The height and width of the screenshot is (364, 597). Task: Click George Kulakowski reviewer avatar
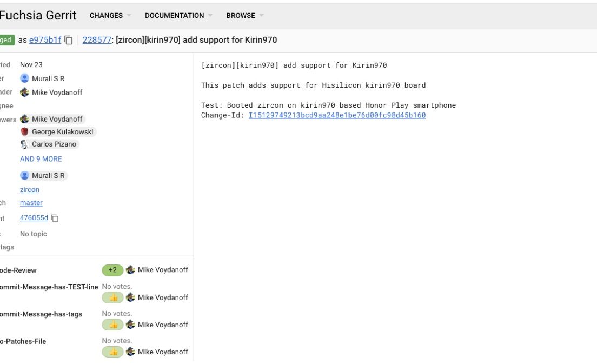[x=24, y=131]
